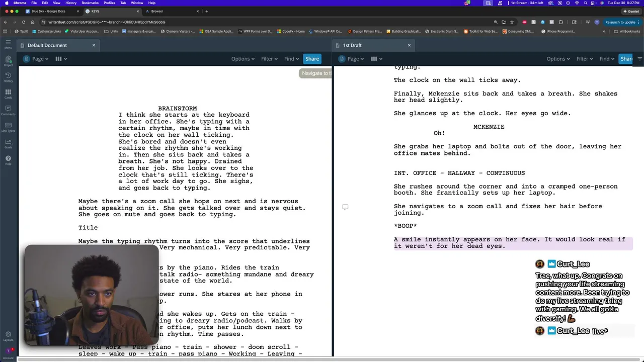
Task: Reload the page with Chrome's refresh icon
Action: [x=24, y=22]
